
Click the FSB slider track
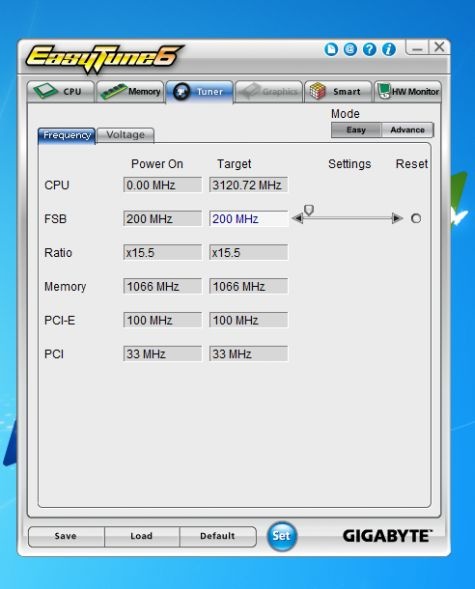347,218
